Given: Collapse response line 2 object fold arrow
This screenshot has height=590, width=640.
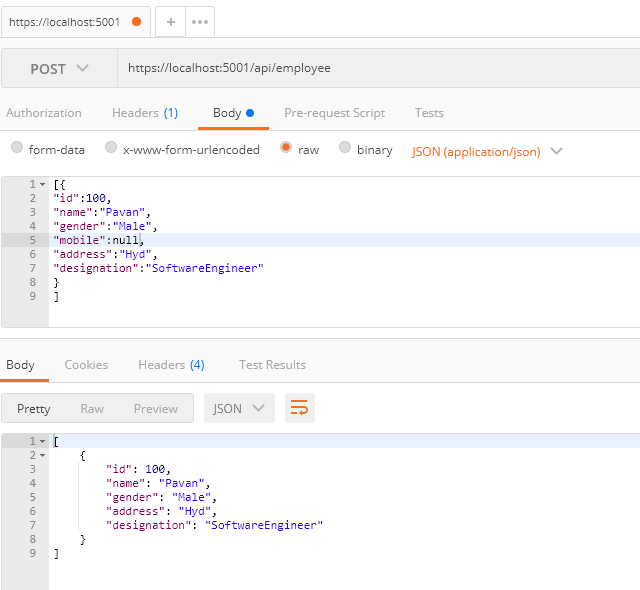Looking at the screenshot, I should click(42, 455).
